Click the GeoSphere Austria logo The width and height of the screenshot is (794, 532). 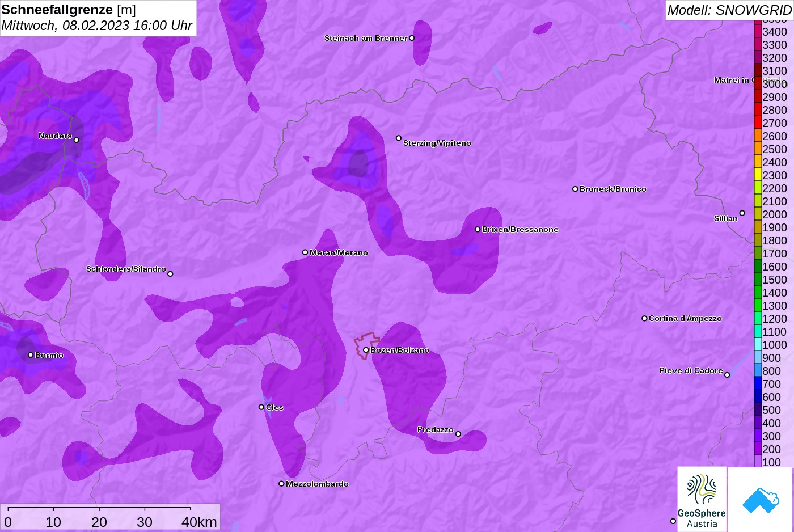point(702,499)
